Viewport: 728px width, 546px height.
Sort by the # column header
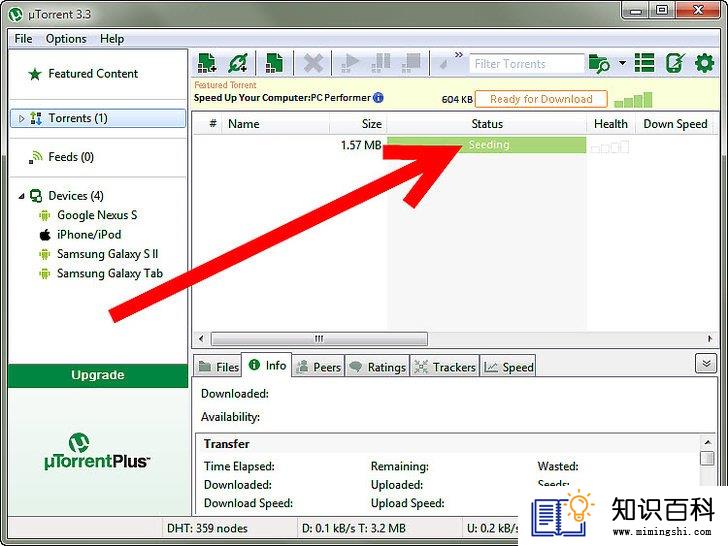click(213, 124)
